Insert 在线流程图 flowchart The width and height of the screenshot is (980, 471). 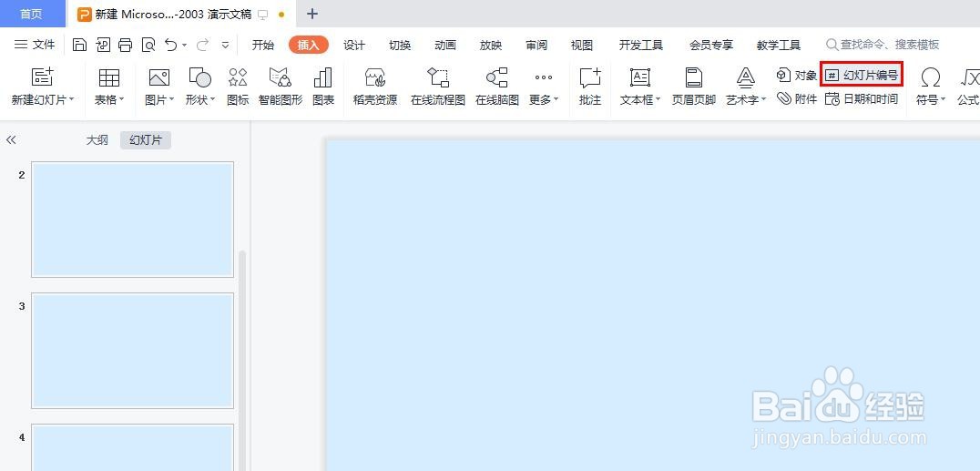[438, 87]
